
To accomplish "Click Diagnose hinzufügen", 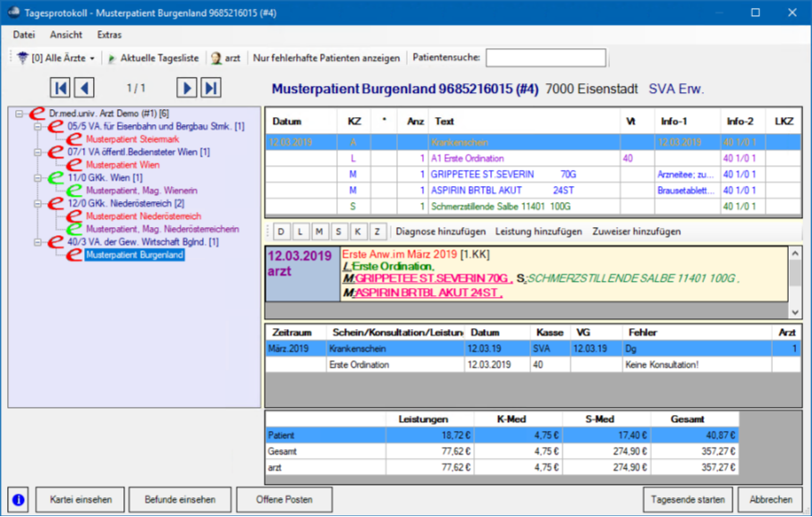I will click(x=441, y=232).
